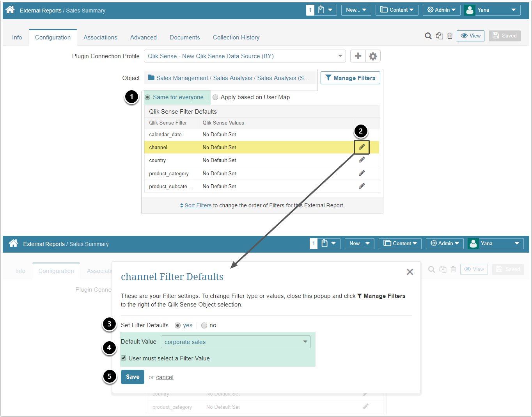This screenshot has width=532, height=417.
Task: Switch to the Documents tab
Action: [x=185, y=37]
